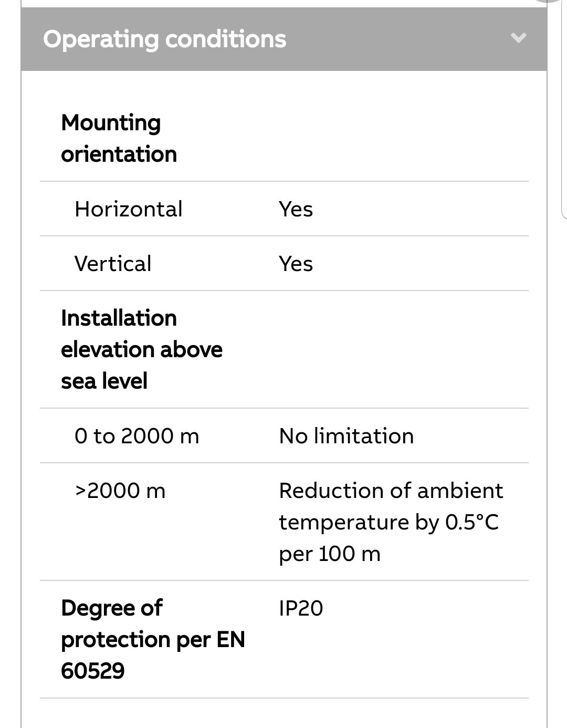Tap the 'per 100 m' text line

point(330,554)
